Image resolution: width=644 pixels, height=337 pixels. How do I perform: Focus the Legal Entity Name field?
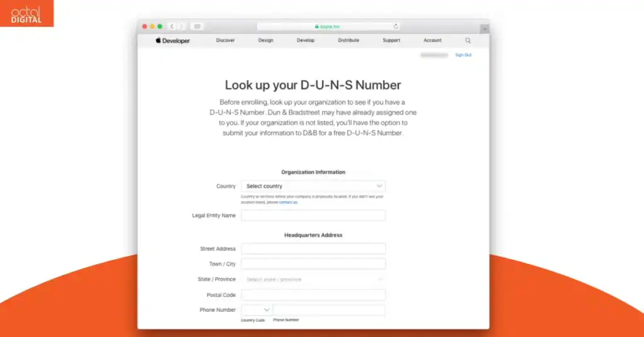[x=313, y=216]
